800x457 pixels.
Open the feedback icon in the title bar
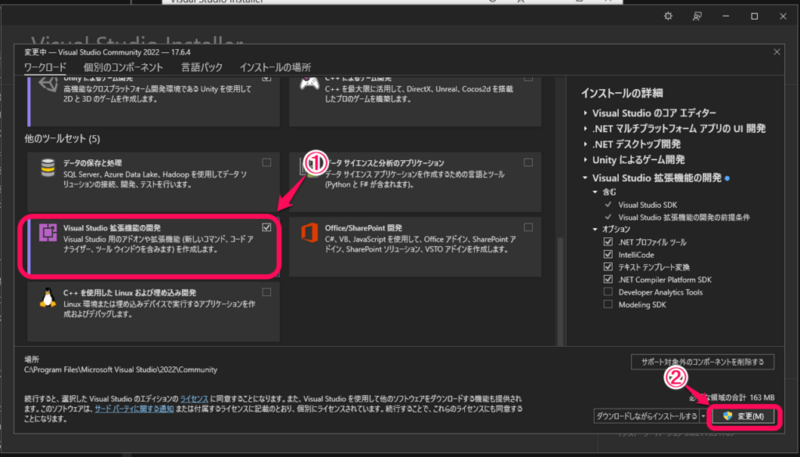[x=697, y=16]
